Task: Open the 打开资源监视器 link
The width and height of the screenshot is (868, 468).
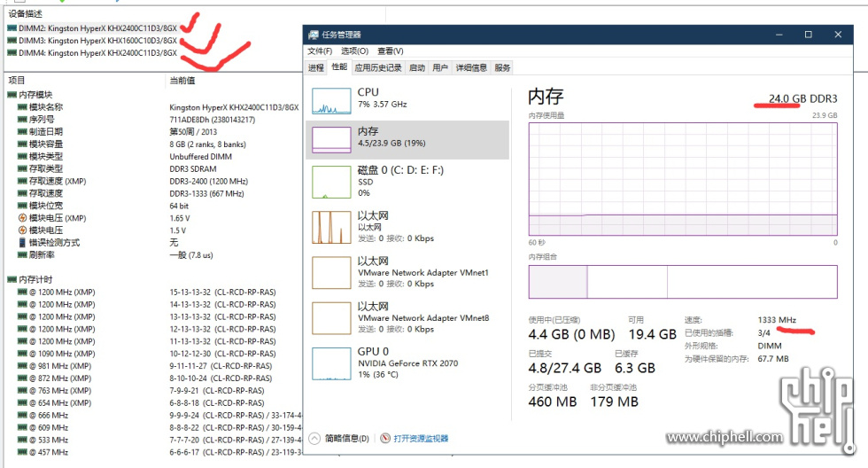Action: 421,439
